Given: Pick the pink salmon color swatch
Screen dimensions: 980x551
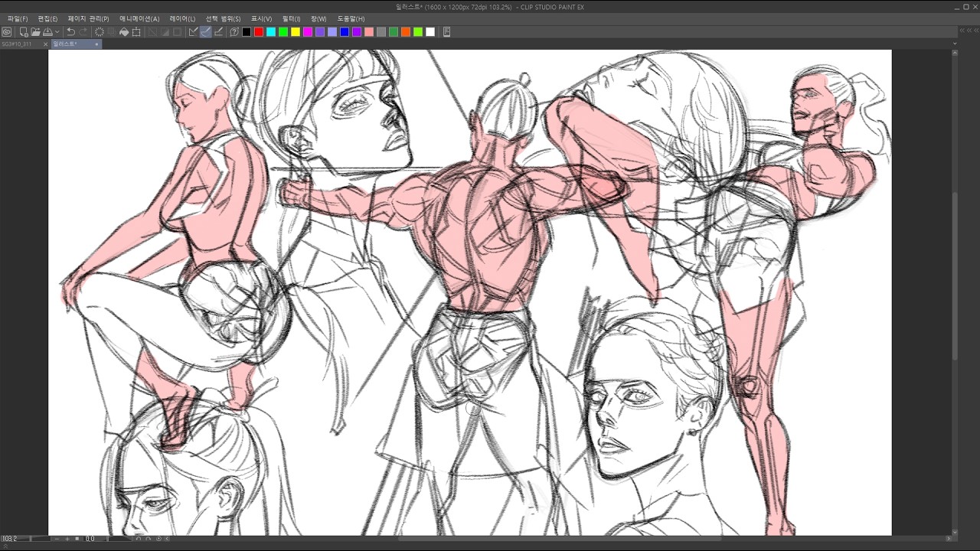Looking at the screenshot, I should point(369,31).
